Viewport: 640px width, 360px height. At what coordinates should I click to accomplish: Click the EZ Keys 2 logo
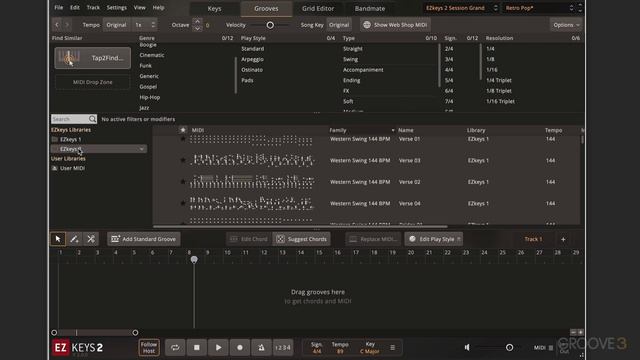coord(78,348)
